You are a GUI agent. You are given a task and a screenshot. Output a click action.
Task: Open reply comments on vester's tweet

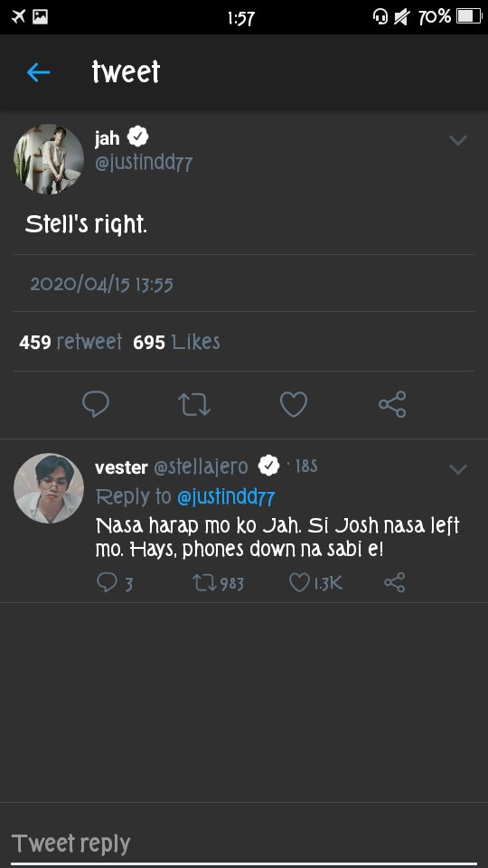click(115, 583)
